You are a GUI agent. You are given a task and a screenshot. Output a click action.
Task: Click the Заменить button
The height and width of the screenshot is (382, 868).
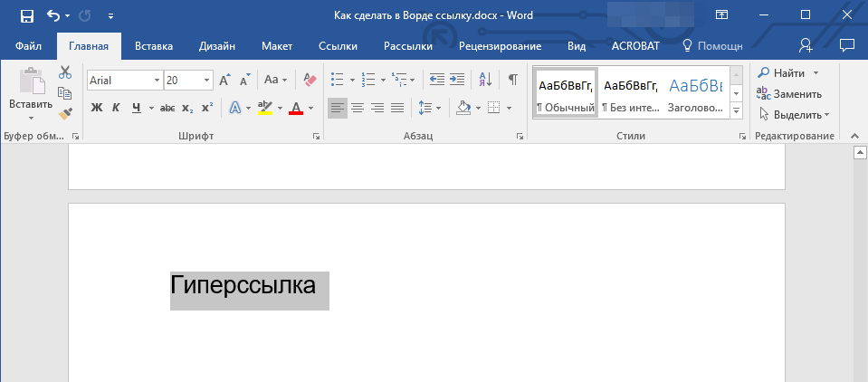pos(789,93)
